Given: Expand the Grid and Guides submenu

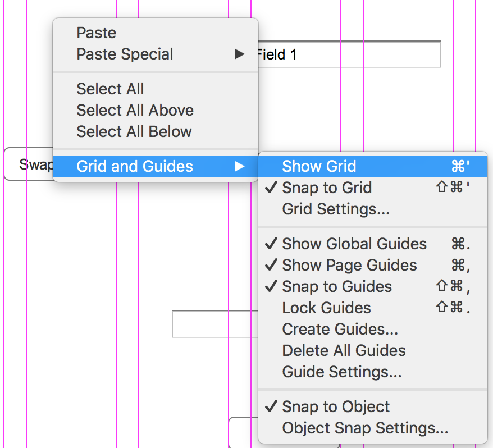Looking at the screenshot, I should tap(135, 167).
